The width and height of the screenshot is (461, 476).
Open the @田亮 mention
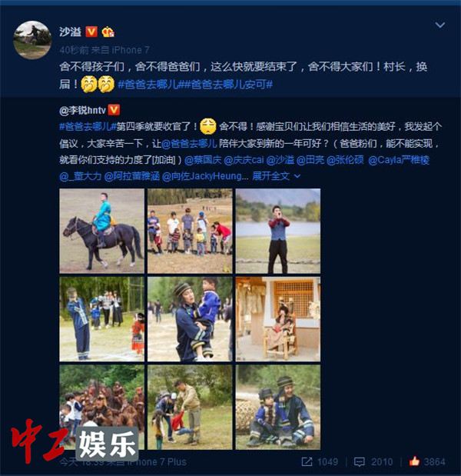tap(310, 160)
